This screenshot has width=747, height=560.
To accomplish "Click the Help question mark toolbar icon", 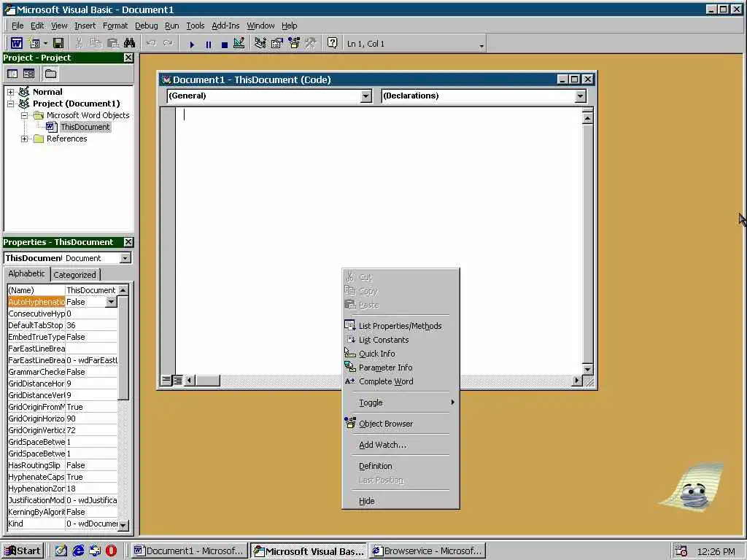I will pos(333,43).
